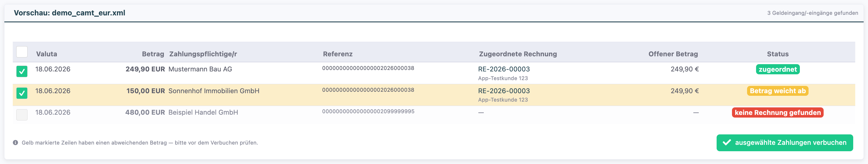Click the amount 249,90 EUR
This screenshot has height=164, width=868.
145,69
